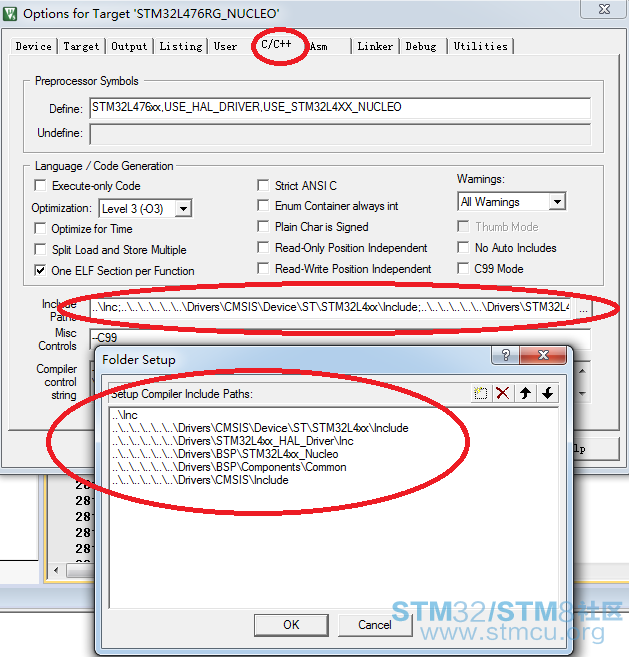Switch to Asm tab
Image resolution: width=629 pixels, height=657 pixels.
coord(318,46)
